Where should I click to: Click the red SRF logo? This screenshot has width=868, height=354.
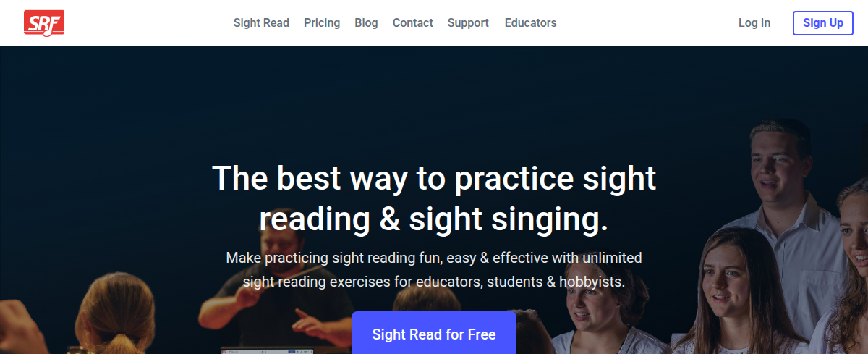[x=44, y=23]
